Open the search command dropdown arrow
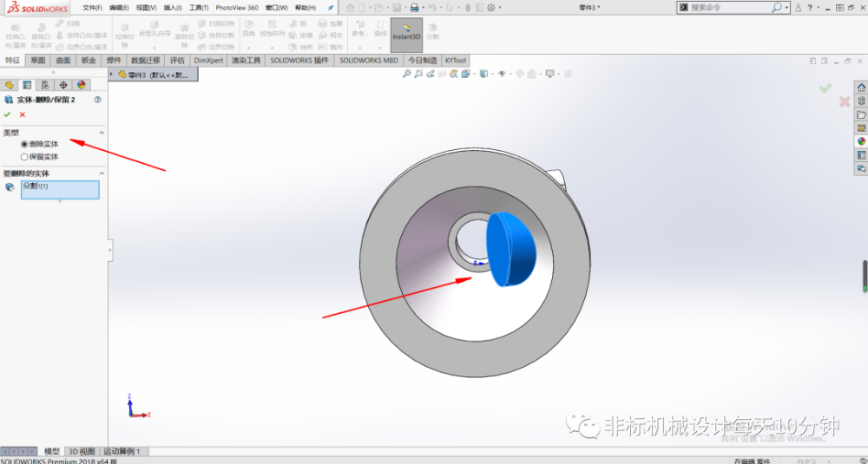 (x=786, y=8)
